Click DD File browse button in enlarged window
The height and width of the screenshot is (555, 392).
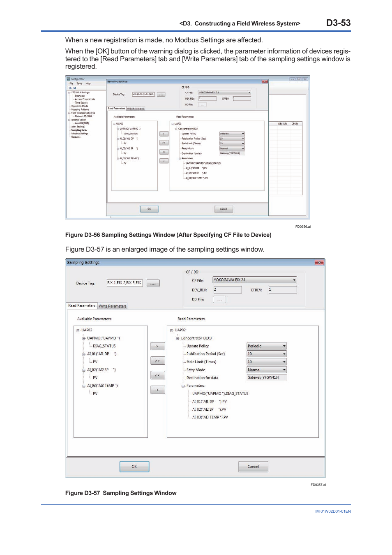(x=219, y=299)
